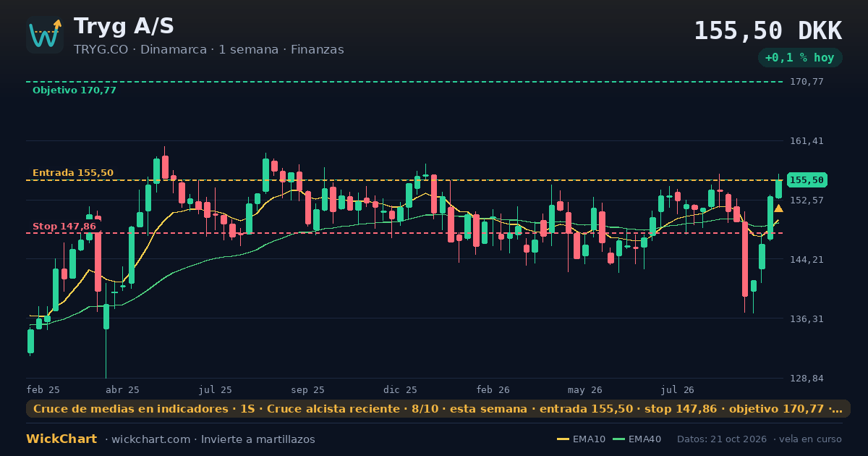Select the Entrada 155,50 entry line label
868x456 pixels.
pos(72,173)
